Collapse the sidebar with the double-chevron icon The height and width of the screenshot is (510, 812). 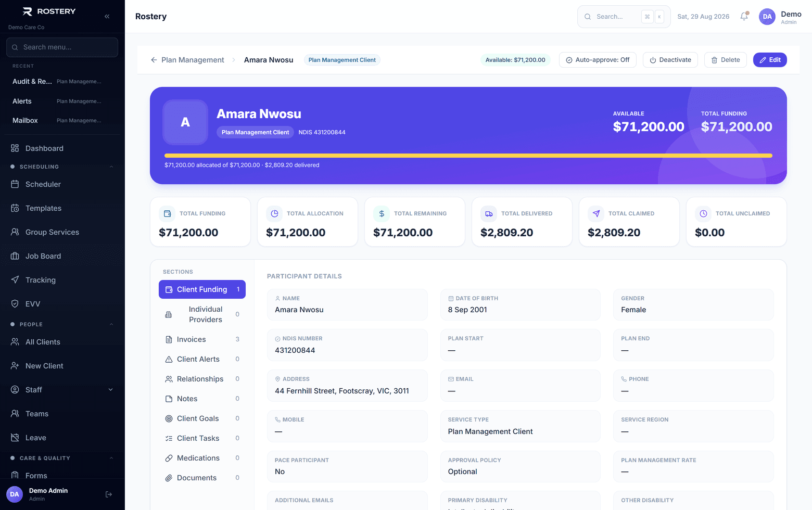(107, 16)
